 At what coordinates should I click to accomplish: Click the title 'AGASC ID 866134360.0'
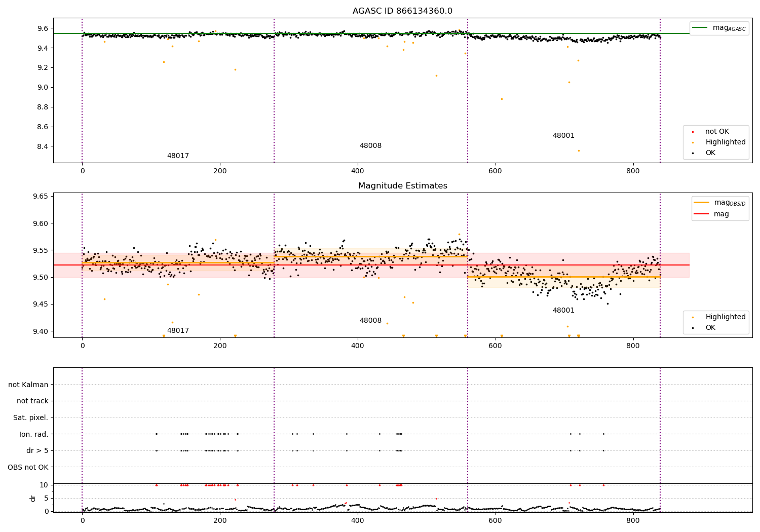(x=402, y=11)
